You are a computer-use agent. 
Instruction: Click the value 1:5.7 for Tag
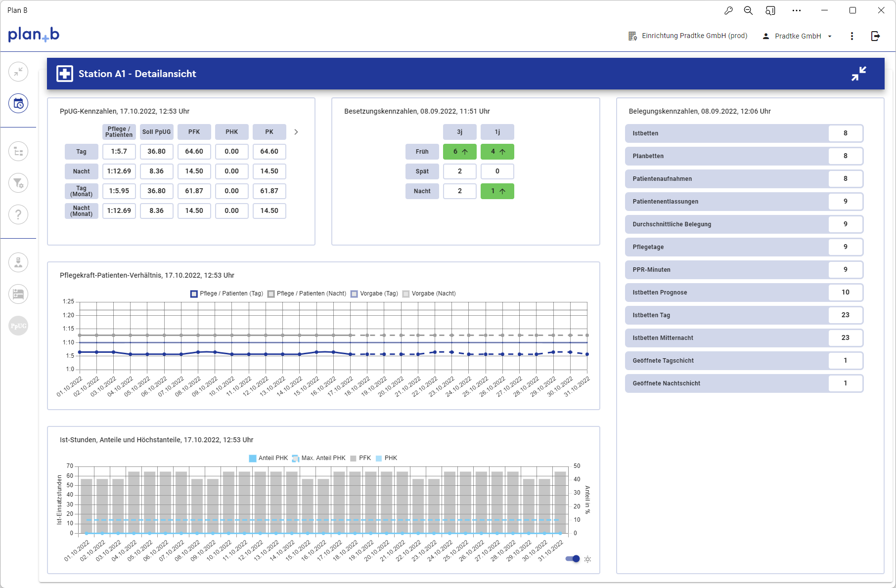tap(119, 152)
